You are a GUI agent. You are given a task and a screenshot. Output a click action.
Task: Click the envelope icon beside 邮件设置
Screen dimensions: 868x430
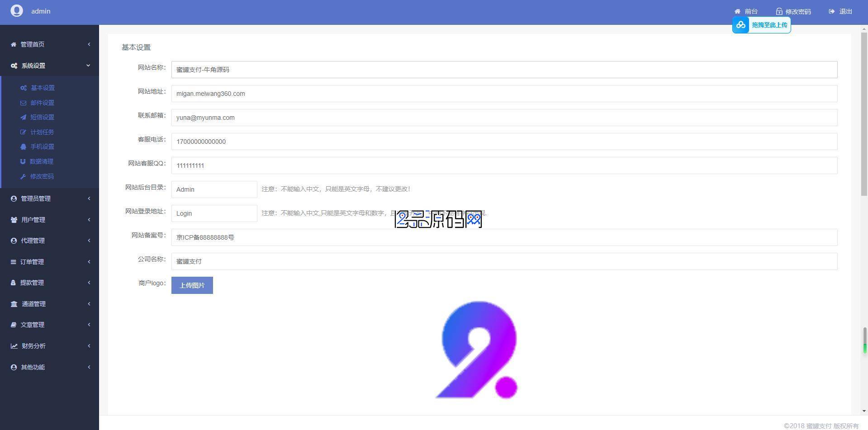tap(23, 103)
